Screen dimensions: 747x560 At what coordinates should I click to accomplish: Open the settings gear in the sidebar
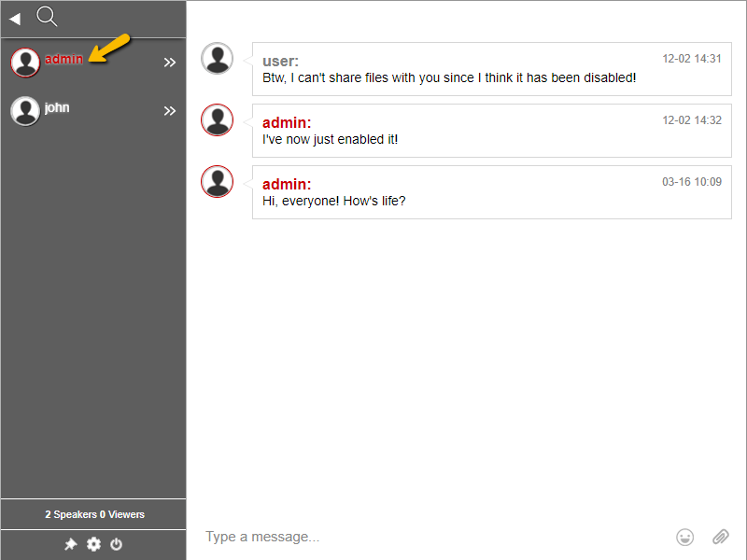click(x=93, y=544)
